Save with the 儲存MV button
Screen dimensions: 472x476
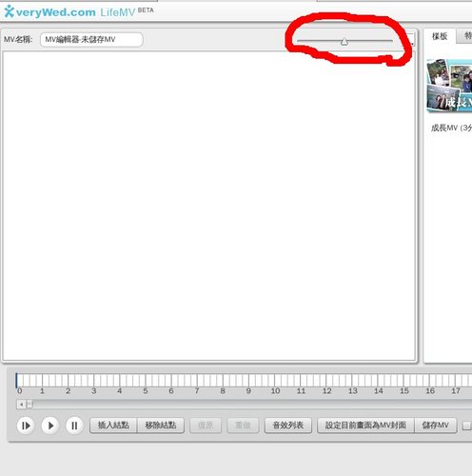point(436,426)
